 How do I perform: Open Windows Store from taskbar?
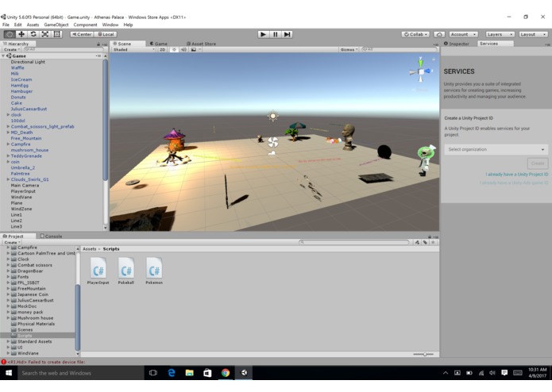207,373
